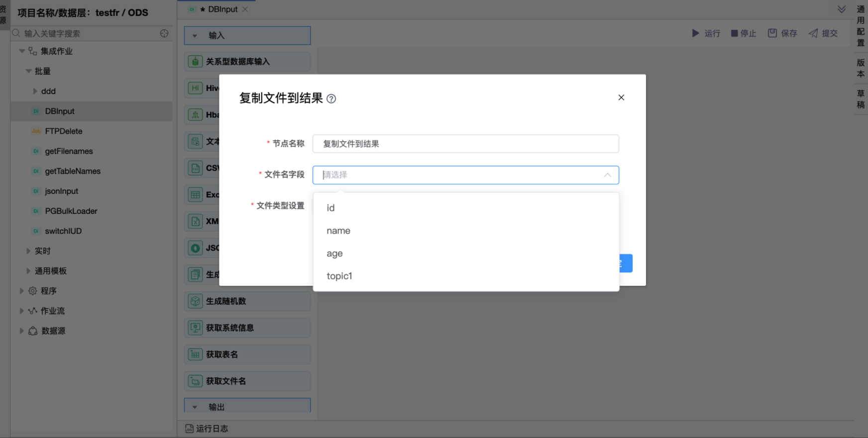Click the Run play icon in toolbar
The height and width of the screenshot is (438, 868).
pyautogui.click(x=695, y=33)
